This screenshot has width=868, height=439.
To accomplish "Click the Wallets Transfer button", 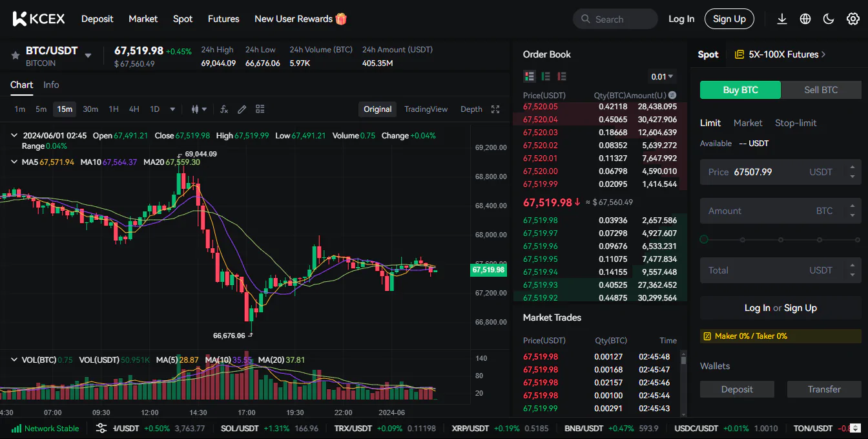I will pyautogui.click(x=824, y=389).
